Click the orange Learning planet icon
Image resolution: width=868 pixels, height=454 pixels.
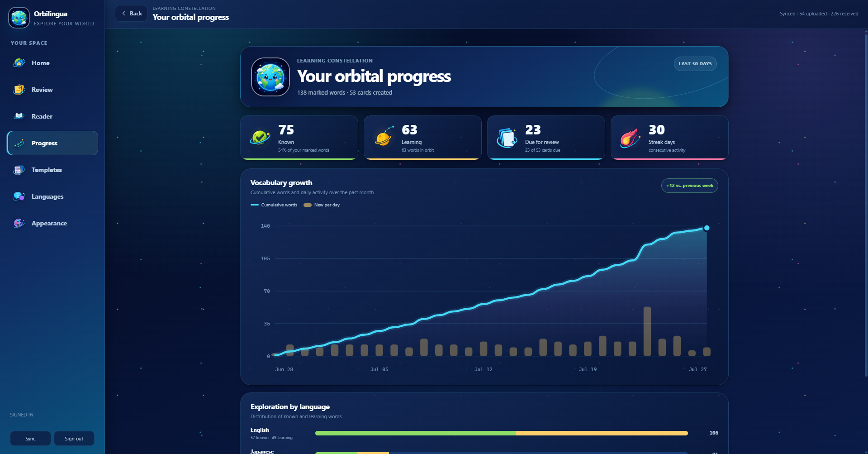click(x=384, y=137)
